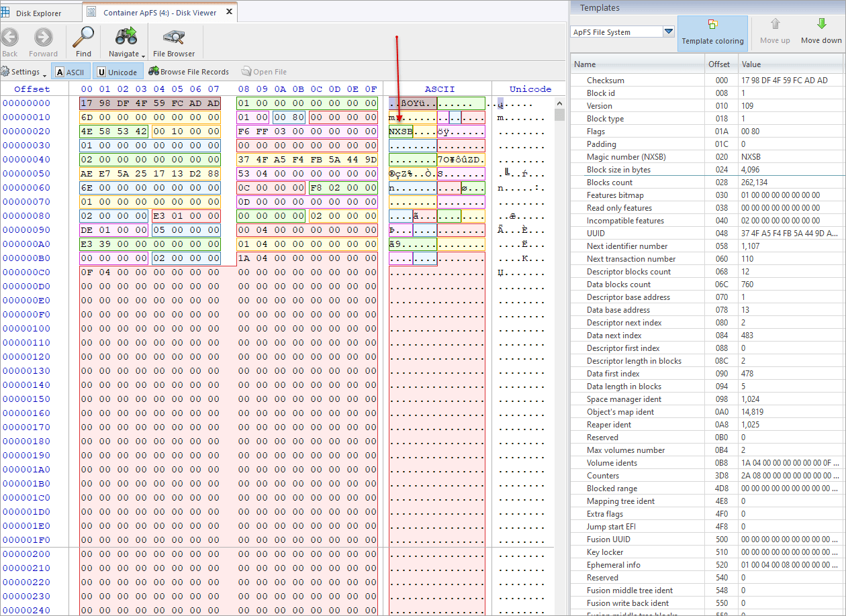Image resolution: width=846 pixels, height=616 pixels.
Task: Expand the ApFS File System template dropdown
Action: [x=668, y=32]
